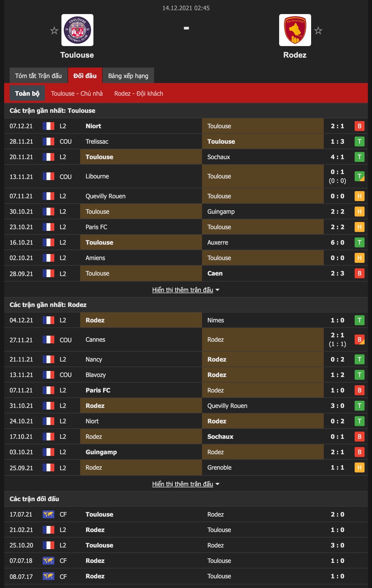Click green T badge for Auxerre match

359,242
